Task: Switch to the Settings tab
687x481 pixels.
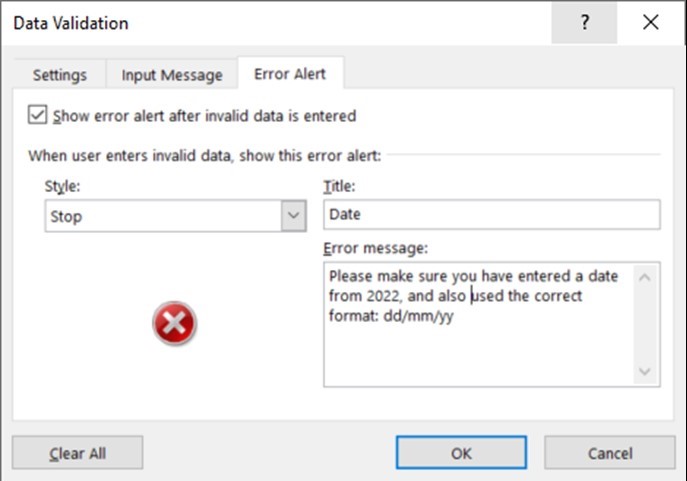Action: point(59,75)
